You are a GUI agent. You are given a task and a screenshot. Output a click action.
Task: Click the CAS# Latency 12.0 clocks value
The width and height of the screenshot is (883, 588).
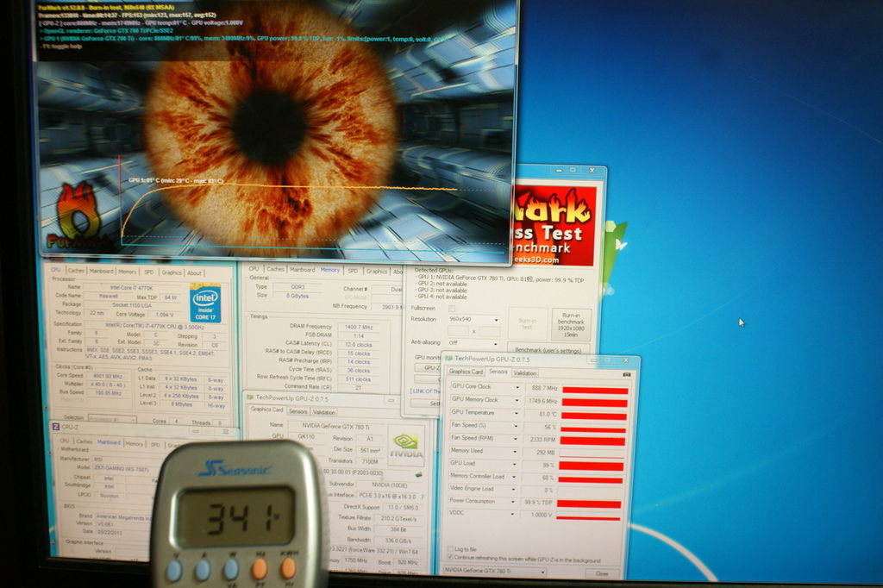(x=358, y=344)
